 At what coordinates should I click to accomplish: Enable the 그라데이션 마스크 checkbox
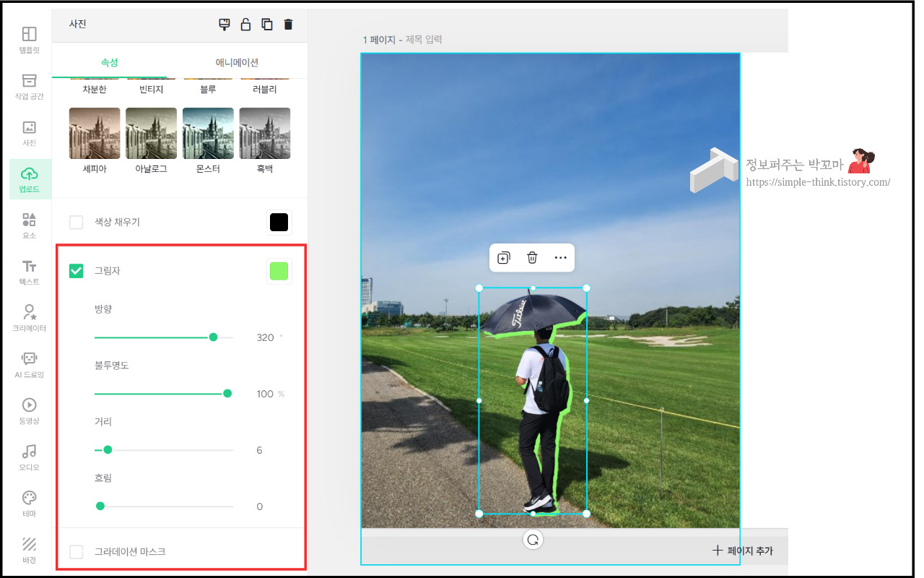(x=76, y=551)
